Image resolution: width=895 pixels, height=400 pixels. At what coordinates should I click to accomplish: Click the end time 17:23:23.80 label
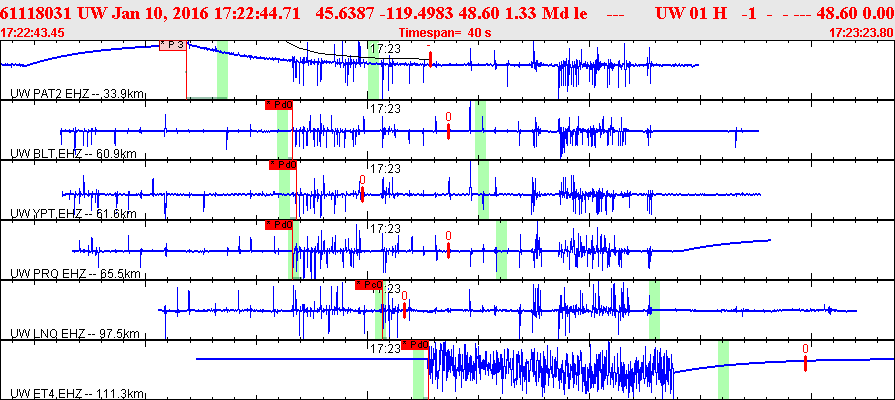point(861,32)
